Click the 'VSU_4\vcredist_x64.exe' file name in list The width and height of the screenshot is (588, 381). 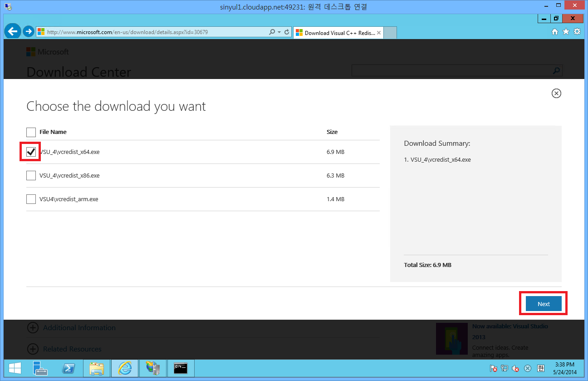point(69,152)
